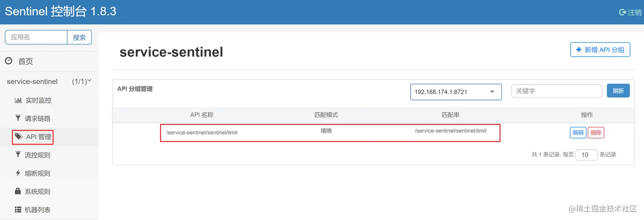
Task: Delete the /service-sentinel/sentinel/limit API row
Action: (596, 132)
